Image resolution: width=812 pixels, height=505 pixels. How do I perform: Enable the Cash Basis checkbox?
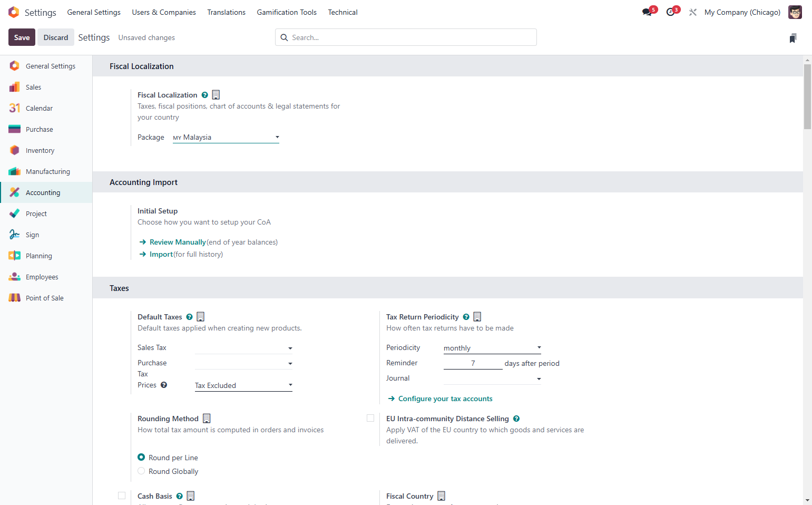[x=122, y=496]
